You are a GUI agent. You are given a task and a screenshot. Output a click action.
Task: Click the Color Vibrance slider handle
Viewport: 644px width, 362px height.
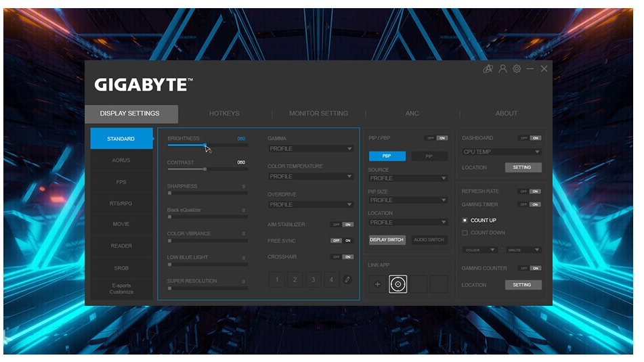[169, 240]
